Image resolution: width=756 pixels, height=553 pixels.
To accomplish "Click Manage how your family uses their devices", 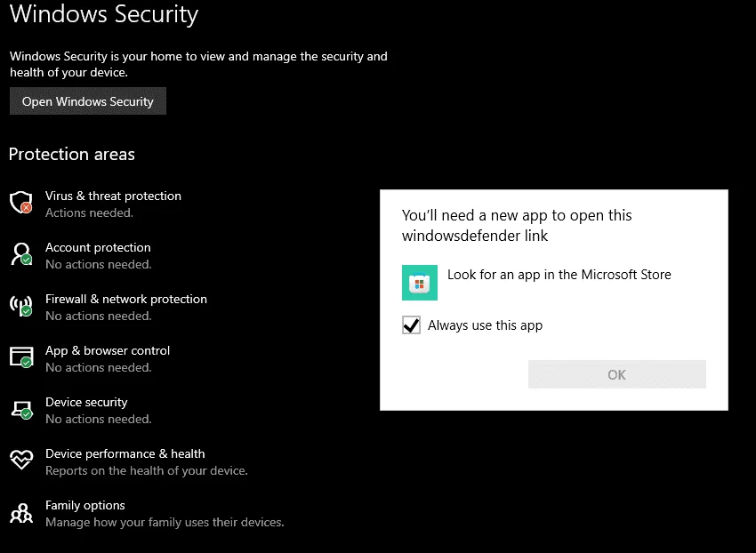I will (x=165, y=522).
